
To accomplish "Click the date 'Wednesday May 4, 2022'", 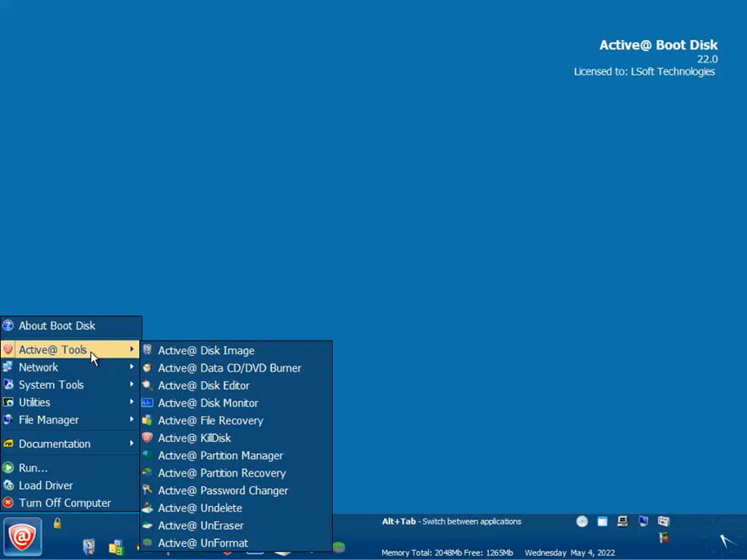I will (x=570, y=553).
